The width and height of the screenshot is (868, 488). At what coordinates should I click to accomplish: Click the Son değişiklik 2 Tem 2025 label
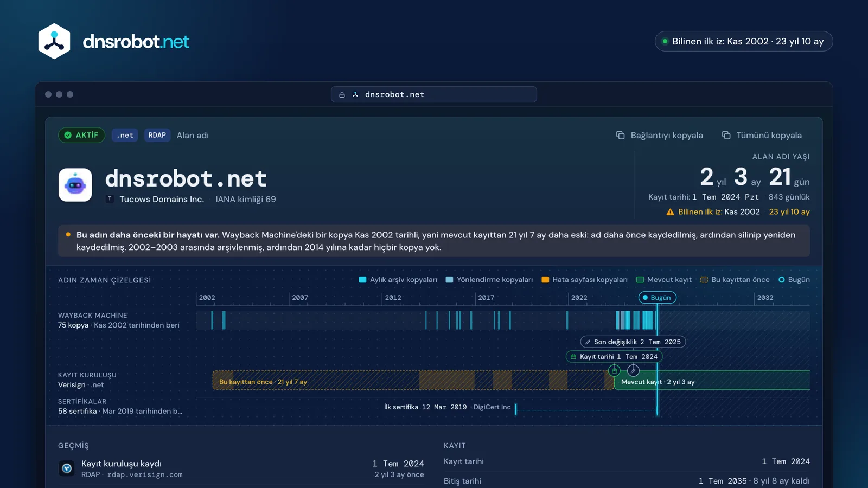tap(633, 342)
